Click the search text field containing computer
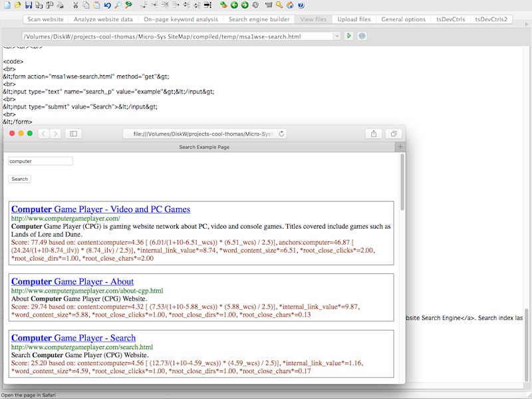The image size is (532, 399). (x=40, y=161)
